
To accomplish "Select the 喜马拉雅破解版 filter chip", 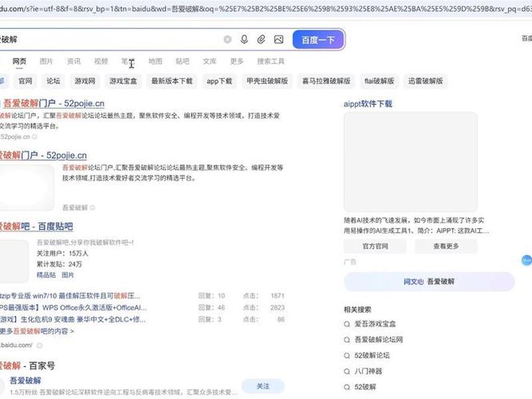I will [326, 81].
